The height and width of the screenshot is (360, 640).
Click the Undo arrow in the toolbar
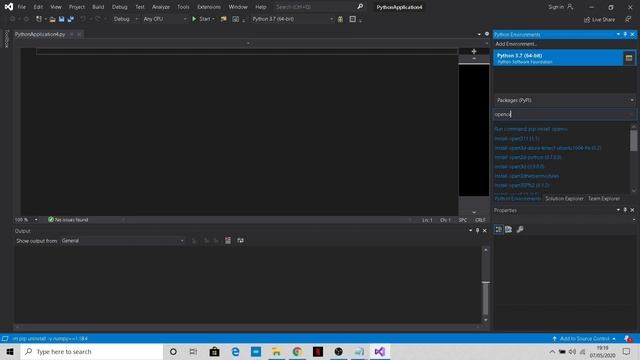tap(83, 19)
